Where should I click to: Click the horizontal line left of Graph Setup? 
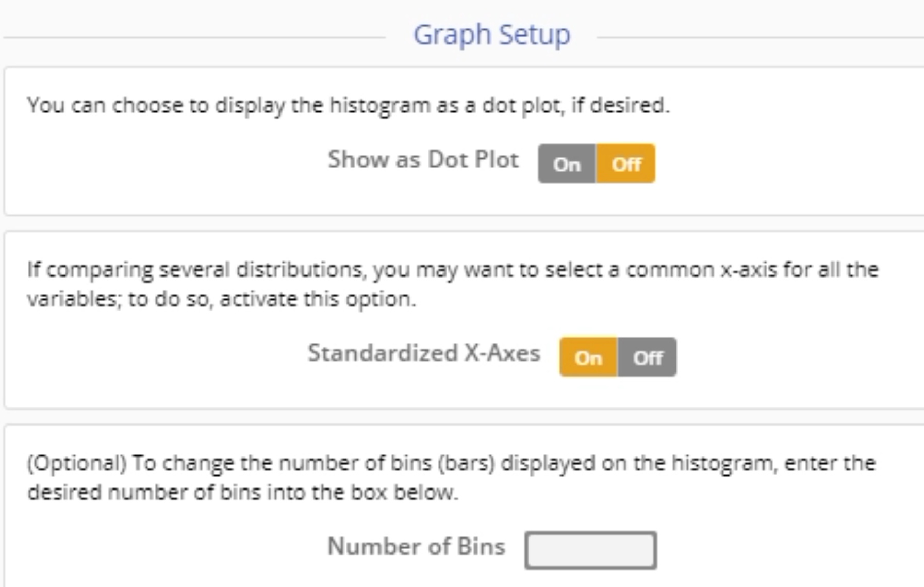tap(194, 37)
